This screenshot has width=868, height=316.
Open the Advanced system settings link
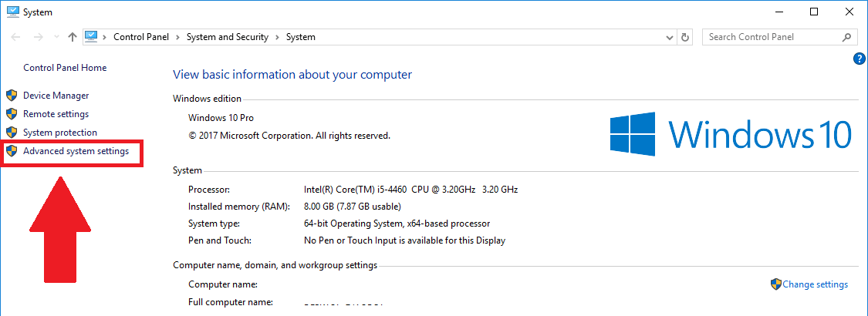point(76,151)
